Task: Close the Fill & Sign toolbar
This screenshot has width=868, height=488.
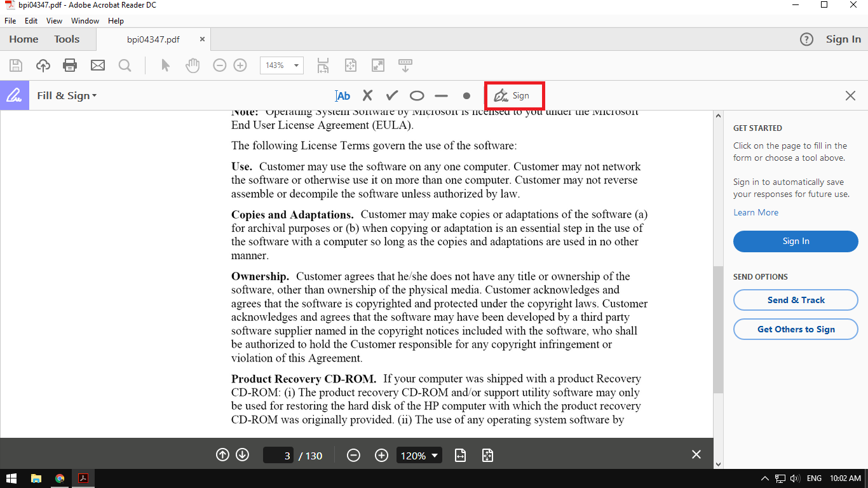Action: [x=850, y=95]
